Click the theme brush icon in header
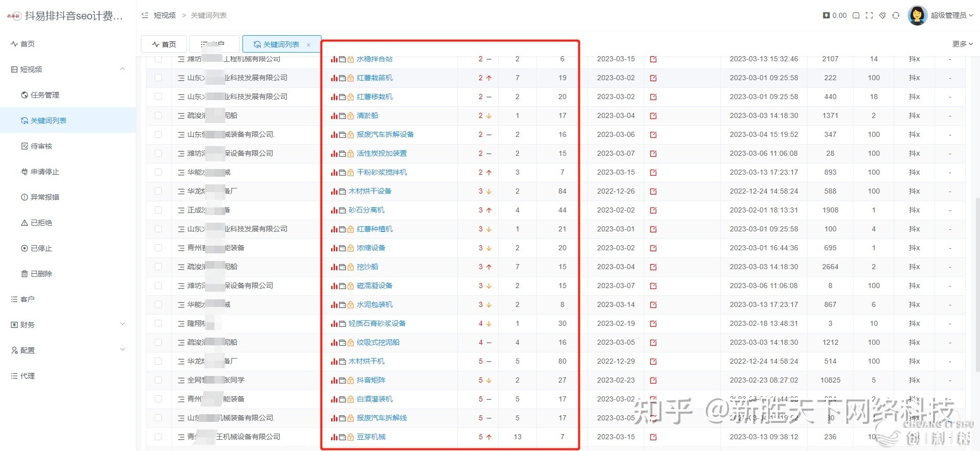980x451 pixels. 883,15
